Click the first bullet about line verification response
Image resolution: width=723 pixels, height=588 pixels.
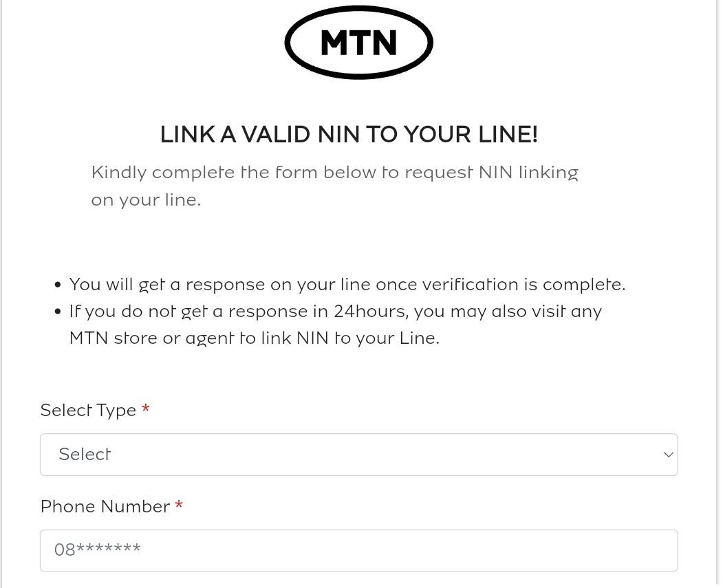pos(347,284)
